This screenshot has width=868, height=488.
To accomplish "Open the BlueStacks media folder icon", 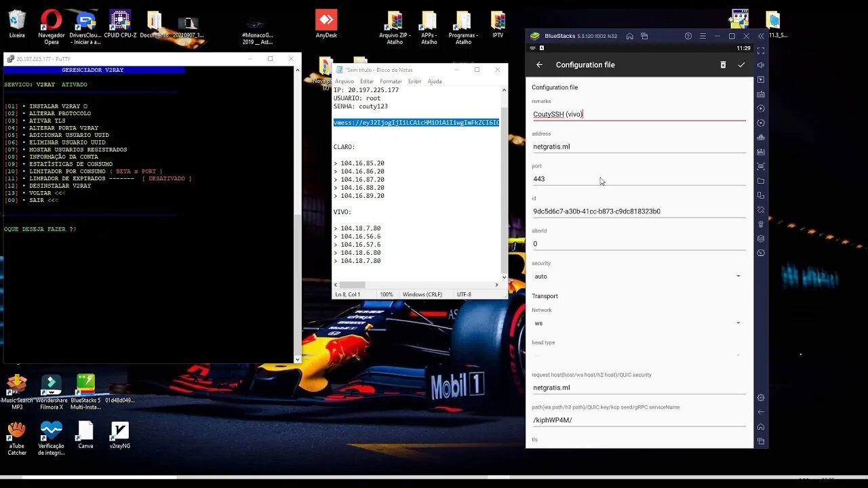I will (761, 181).
